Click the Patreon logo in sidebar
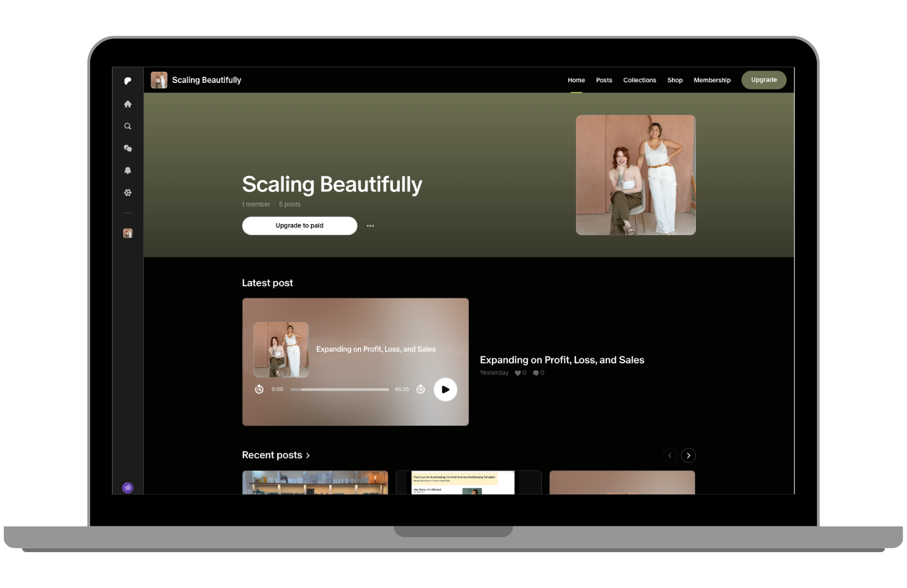 pyautogui.click(x=128, y=81)
